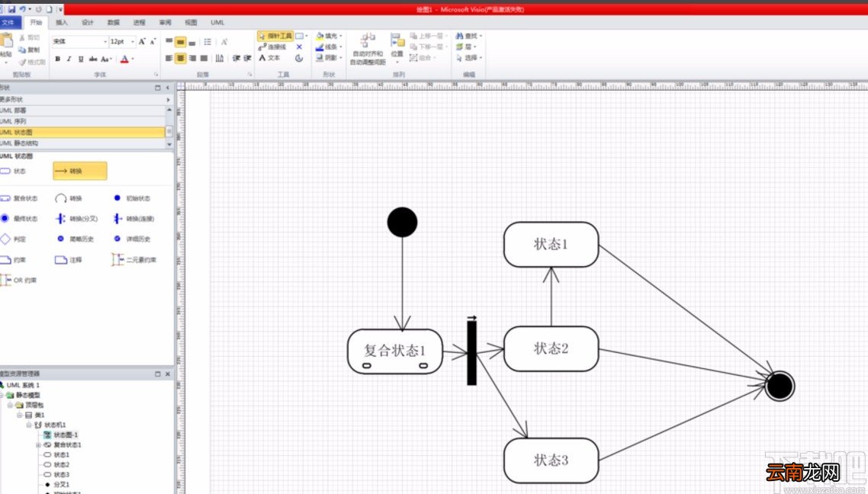This screenshot has height=494, width=868.
Task: Choose the 复合状态 composite state stencil
Action: [x=19, y=198]
